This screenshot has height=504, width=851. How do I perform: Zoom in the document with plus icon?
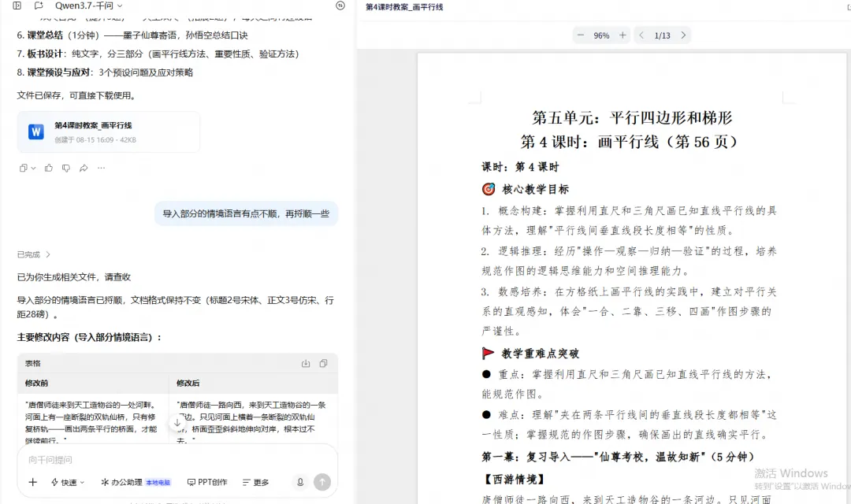tap(622, 35)
